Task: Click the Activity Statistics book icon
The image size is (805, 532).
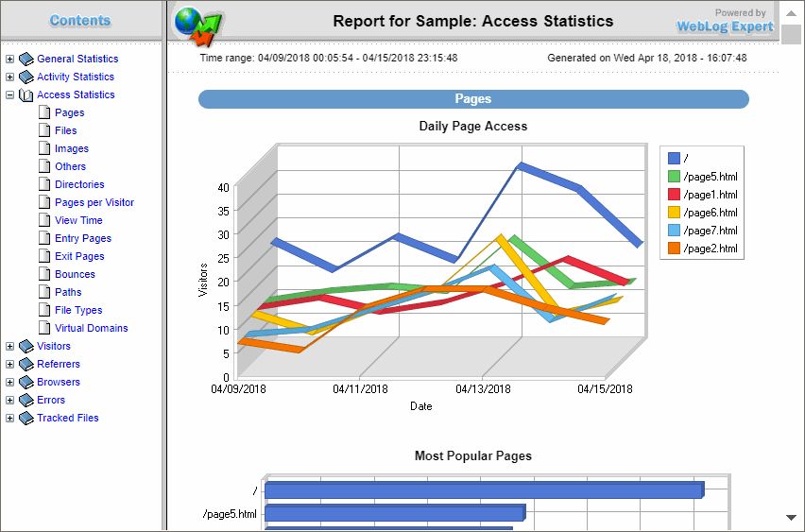Action: 26,77
